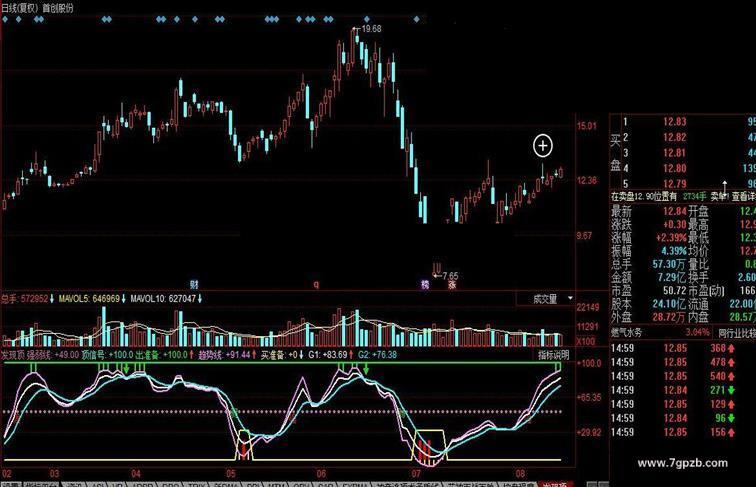Select the 发现顶 indicator name label
Image resolution: width=756 pixels, height=487 pixels.
click(13, 355)
